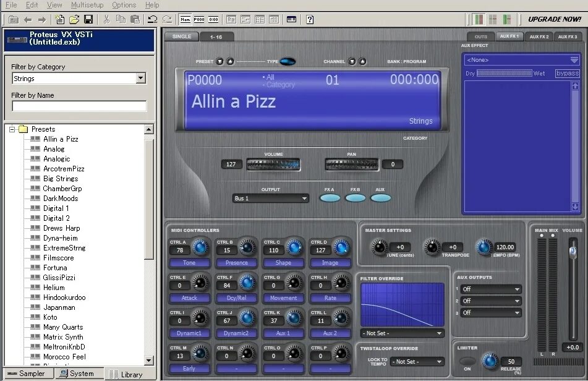
Task: Click the UPGRADE NOW! button
Action: click(x=555, y=19)
